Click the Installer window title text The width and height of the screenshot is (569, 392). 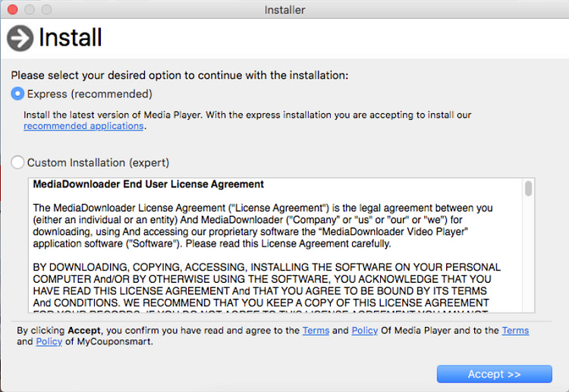pos(284,10)
